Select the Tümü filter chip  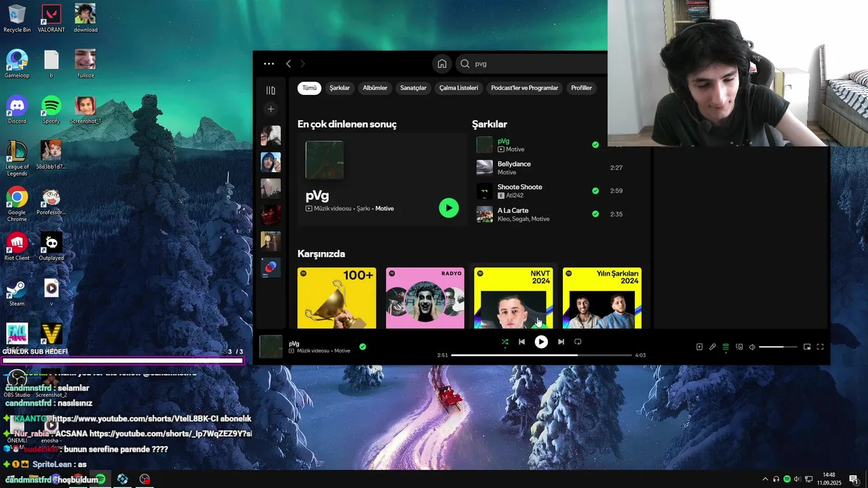(x=309, y=88)
